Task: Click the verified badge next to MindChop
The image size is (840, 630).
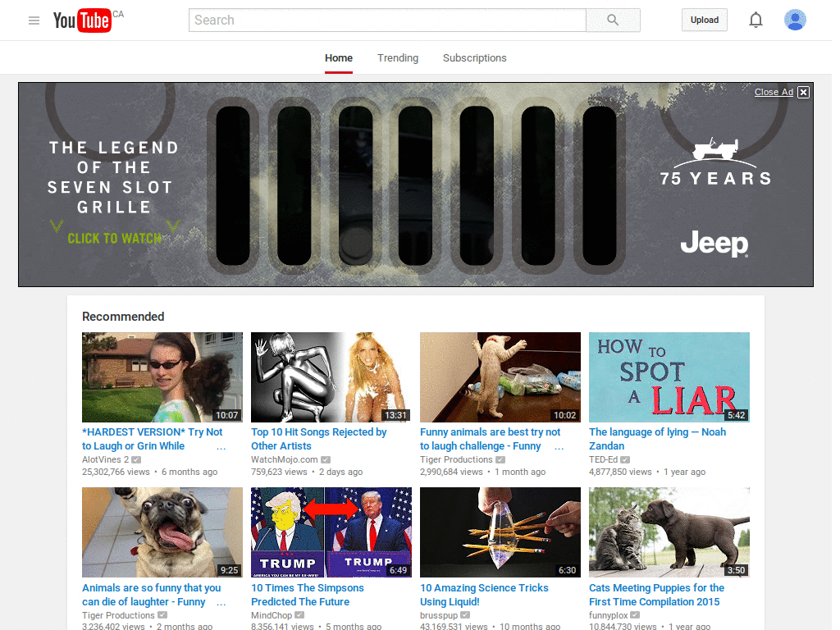Action: click(299, 615)
